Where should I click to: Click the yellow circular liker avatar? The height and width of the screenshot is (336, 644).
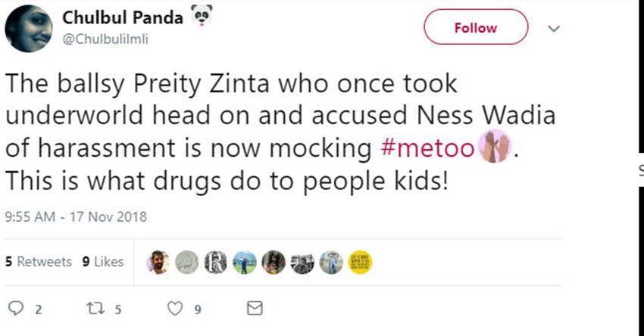[361, 262]
